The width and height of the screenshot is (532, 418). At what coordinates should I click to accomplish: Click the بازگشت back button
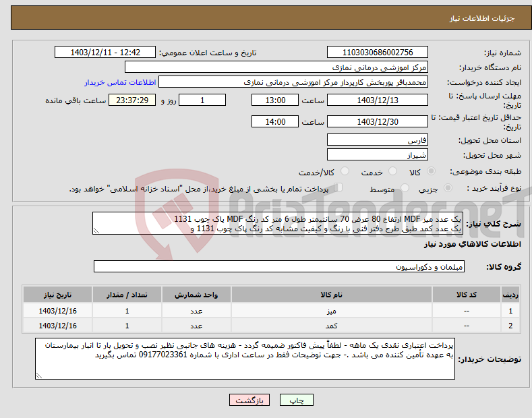249,400
